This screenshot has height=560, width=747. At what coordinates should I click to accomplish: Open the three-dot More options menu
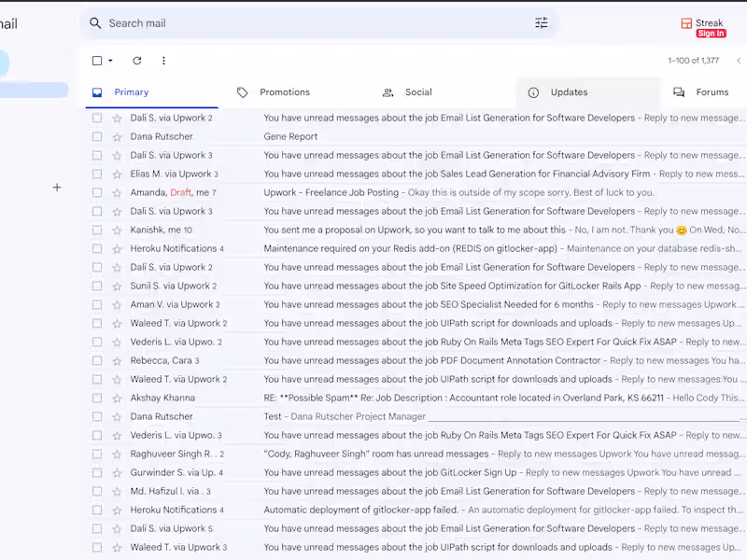point(163,61)
